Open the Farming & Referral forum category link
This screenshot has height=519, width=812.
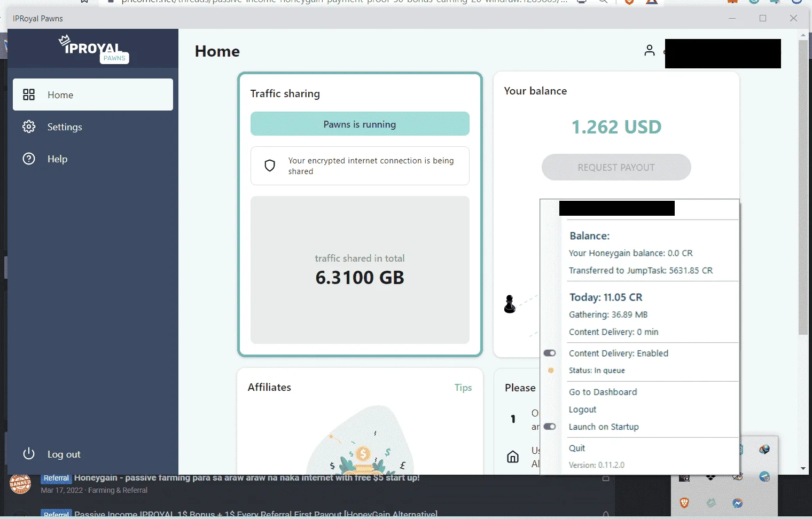(x=118, y=490)
